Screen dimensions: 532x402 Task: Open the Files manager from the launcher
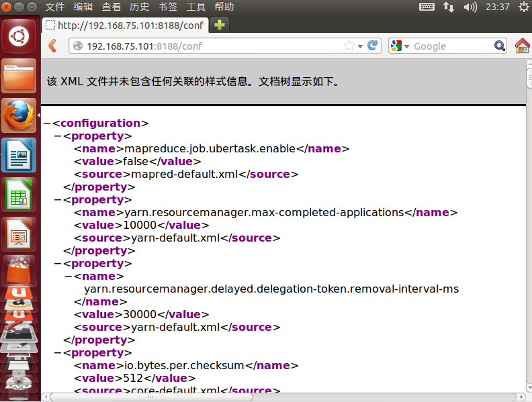tap(19, 76)
